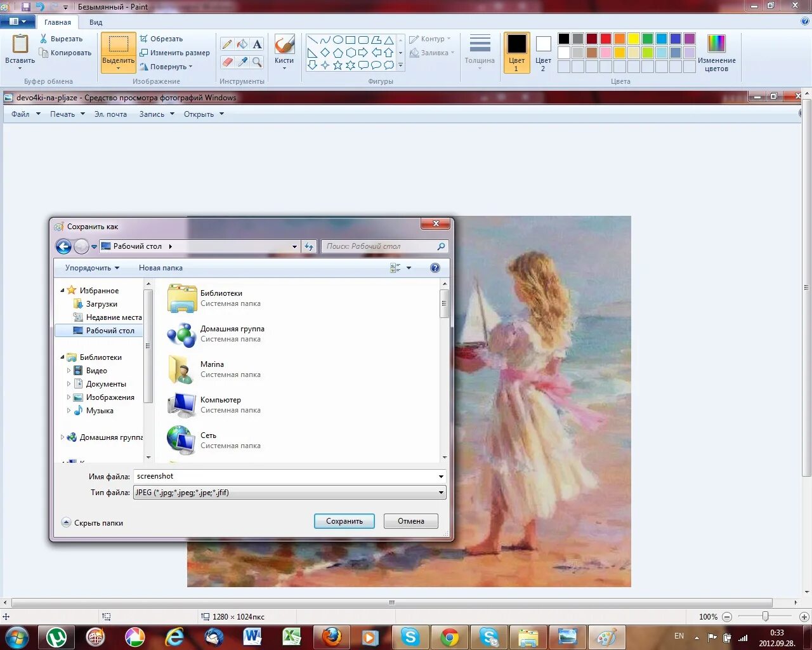Open the Paint application menu button

(x=18, y=22)
